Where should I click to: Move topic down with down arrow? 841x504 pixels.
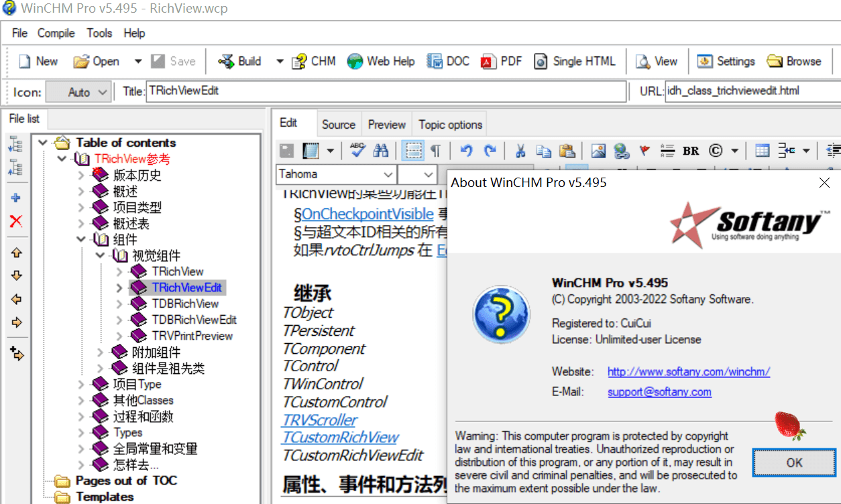[16, 275]
